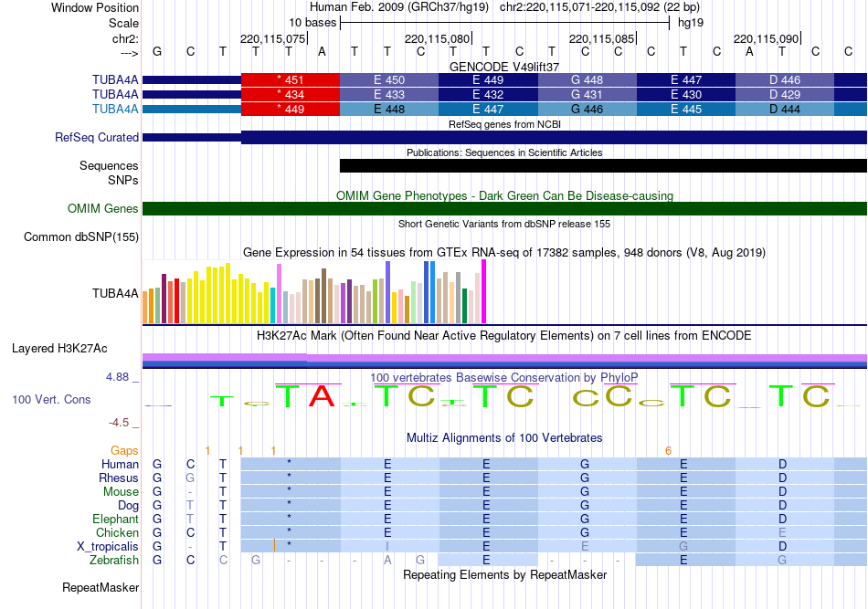Click the light blue TUBA4A transcript label
The image size is (868, 609).
click(x=115, y=109)
